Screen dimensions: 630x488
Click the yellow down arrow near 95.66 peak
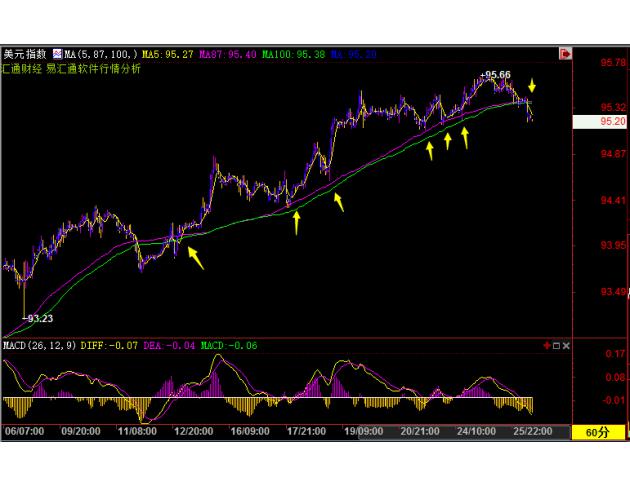[532, 86]
